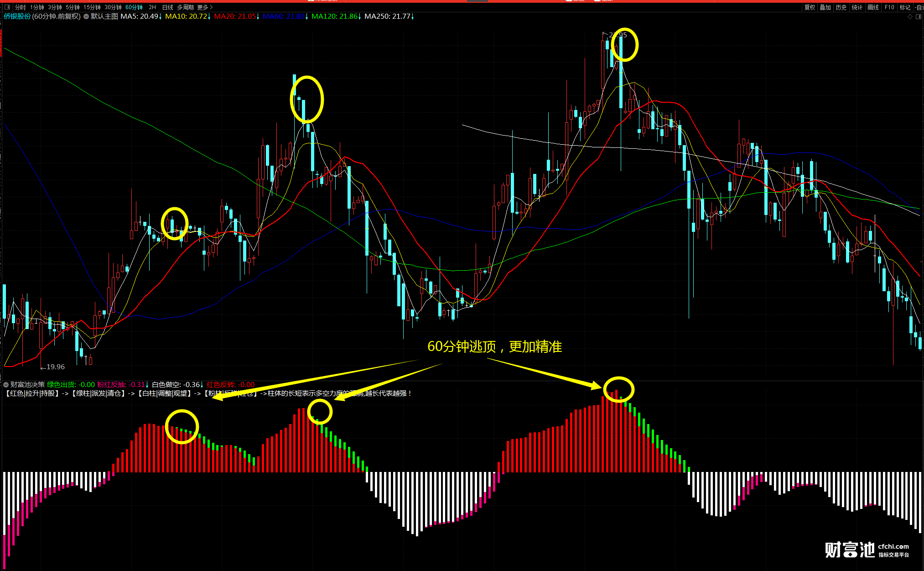This screenshot has height=571, width=924.
Task: Click the 复权 toolbar button
Action: click(x=810, y=7)
